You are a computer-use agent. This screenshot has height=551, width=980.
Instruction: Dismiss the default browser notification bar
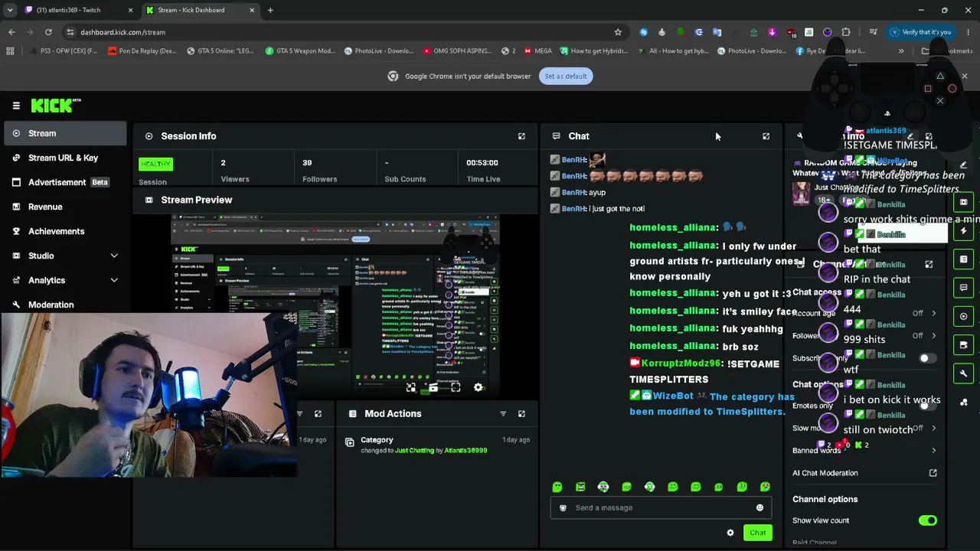[x=964, y=76]
